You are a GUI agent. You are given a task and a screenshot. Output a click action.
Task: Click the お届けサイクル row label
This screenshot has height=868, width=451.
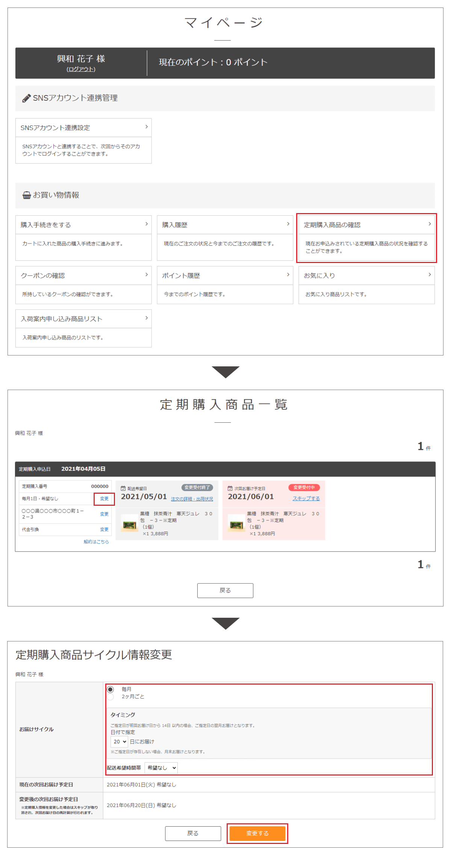[36, 729]
